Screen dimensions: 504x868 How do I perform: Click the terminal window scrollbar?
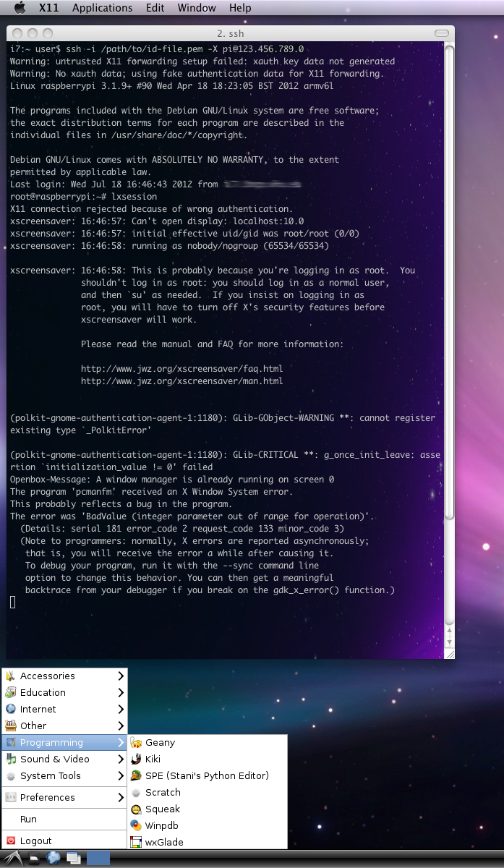449,344
